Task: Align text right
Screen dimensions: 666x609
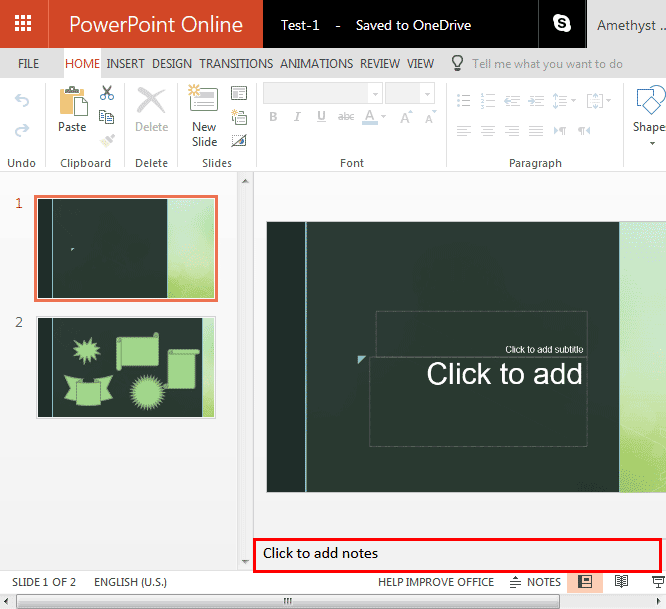Action: pyautogui.click(x=512, y=131)
